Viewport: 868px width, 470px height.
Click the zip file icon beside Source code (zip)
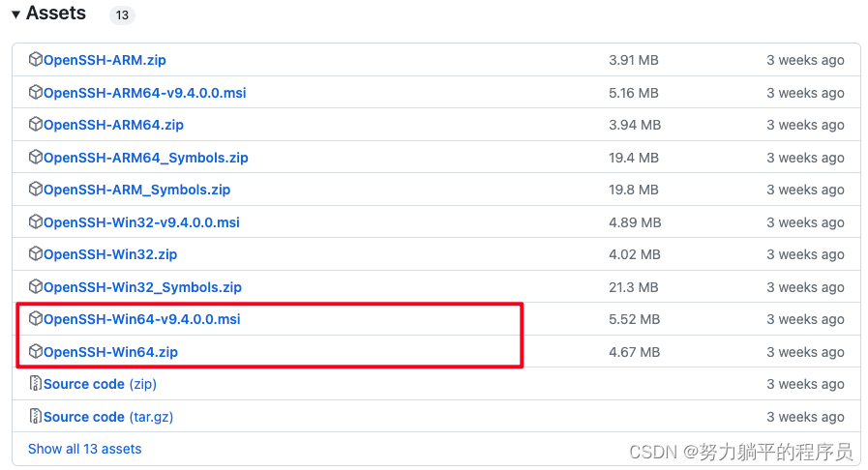click(36, 383)
